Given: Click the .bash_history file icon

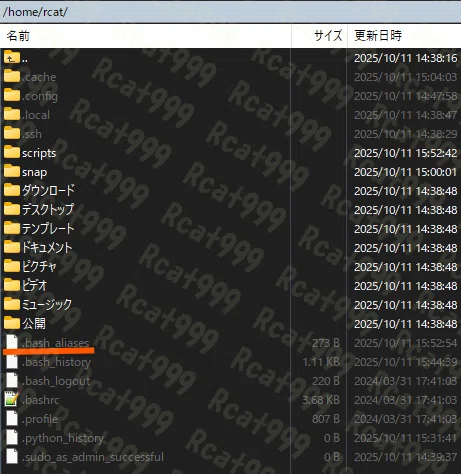Looking at the screenshot, I should pyautogui.click(x=12, y=362).
